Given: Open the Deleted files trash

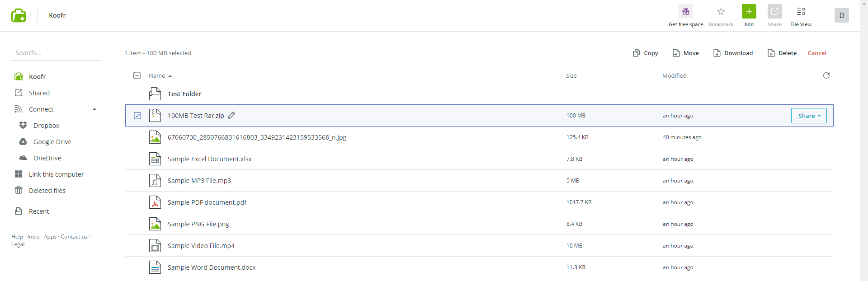Looking at the screenshot, I should (47, 191).
